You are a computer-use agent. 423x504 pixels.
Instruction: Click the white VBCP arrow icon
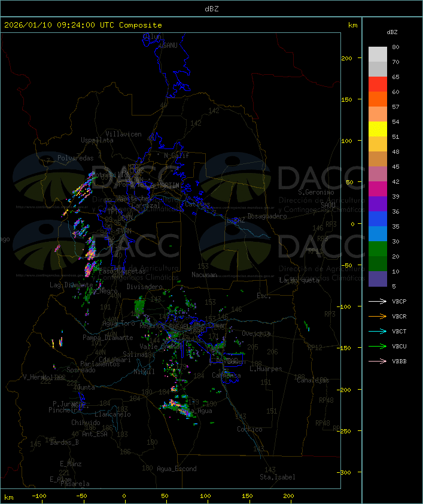(x=378, y=302)
